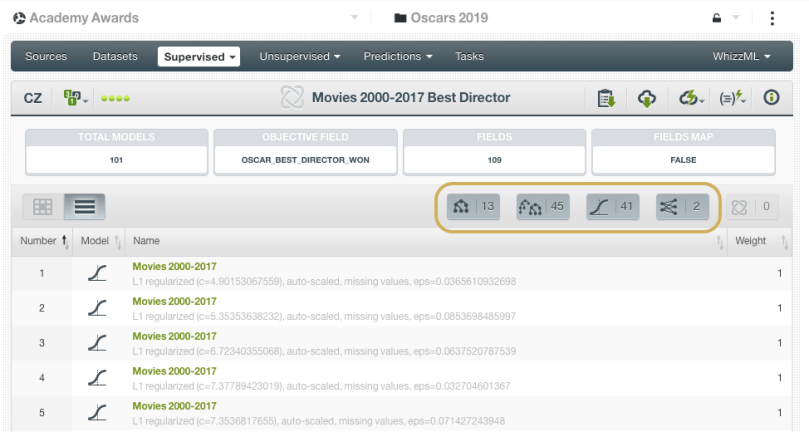
Task: Expand the dropdown arrow beside the lock
Action: click(736, 18)
